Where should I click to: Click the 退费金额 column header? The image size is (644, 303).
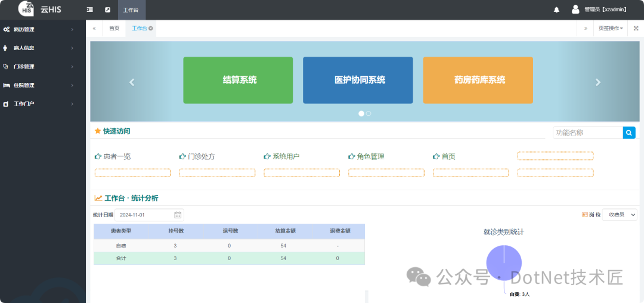340,231
